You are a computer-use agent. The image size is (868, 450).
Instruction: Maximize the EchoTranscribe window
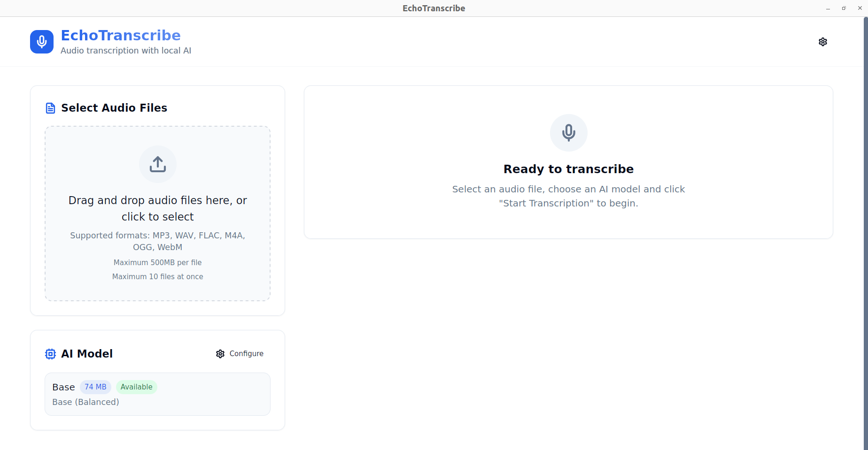coord(844,8)
